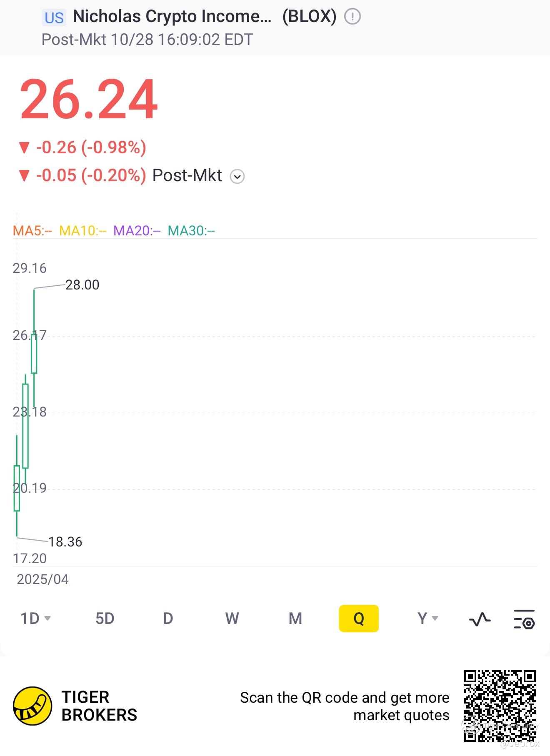This screenshot has width=550, height=756.
Task: Tap the US market badge
Action: point(54,17)
